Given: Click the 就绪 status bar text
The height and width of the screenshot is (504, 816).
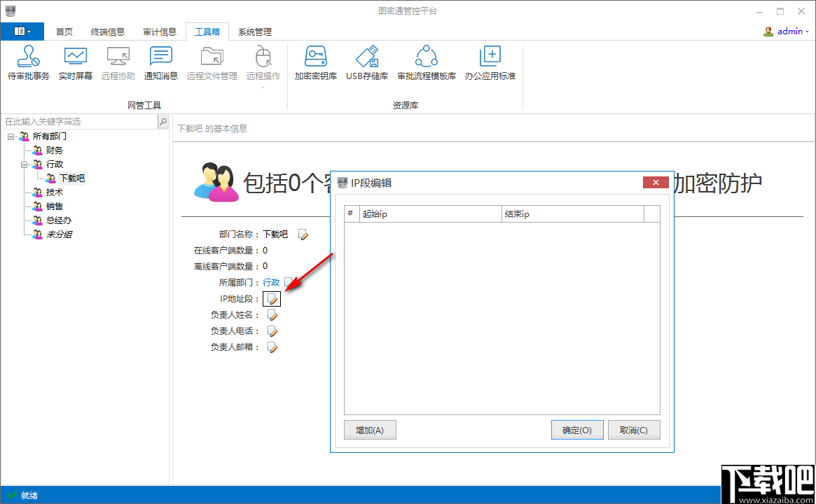Looking at the screenshot, I should (x=29, y=496).
